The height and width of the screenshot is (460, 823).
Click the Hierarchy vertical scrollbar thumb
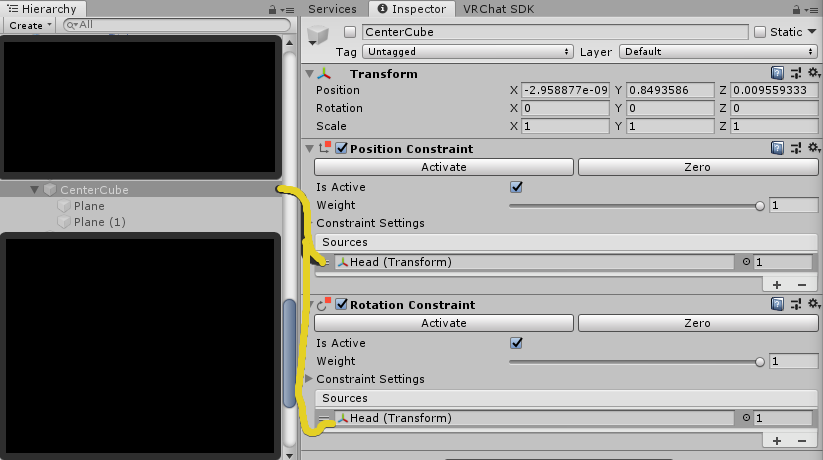click(x=289, y=353)
